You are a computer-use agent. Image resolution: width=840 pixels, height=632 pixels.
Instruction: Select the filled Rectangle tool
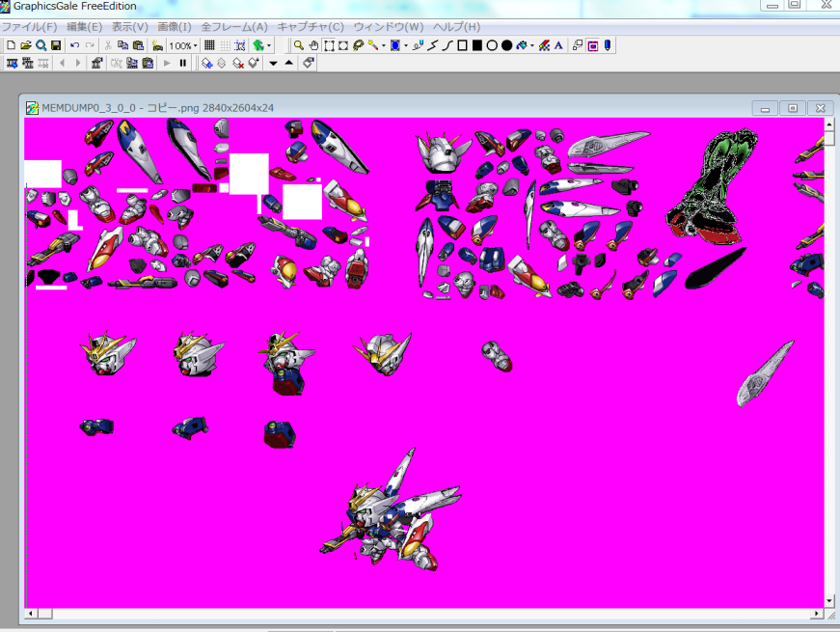476,45
